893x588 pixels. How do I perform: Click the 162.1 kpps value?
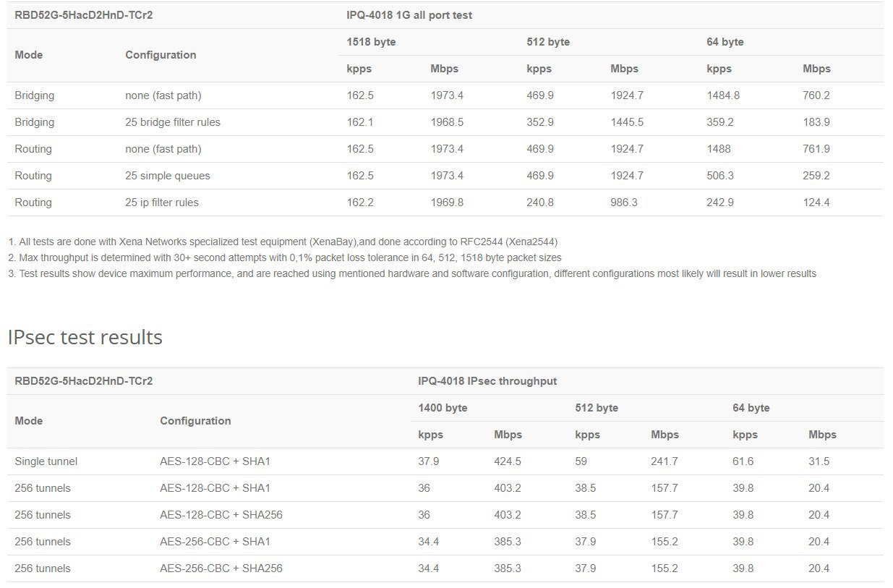360,122
